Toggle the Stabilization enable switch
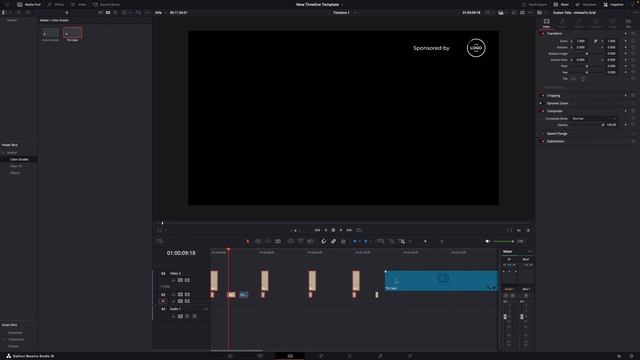 (542, 141)
